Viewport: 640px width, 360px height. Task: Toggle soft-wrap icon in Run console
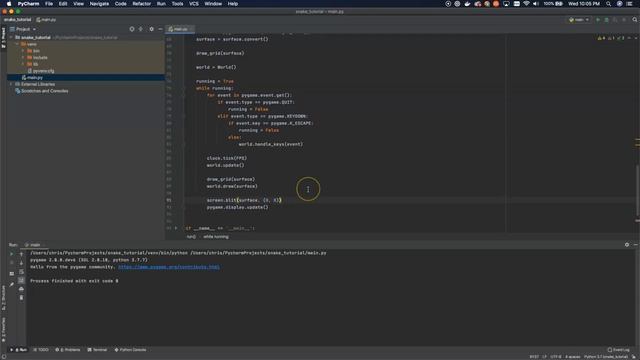21,272
